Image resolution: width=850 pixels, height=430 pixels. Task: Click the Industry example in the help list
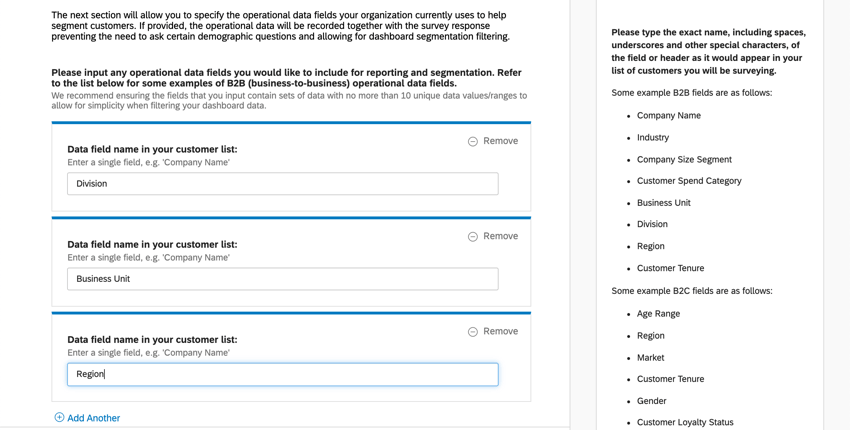point(653,138)
